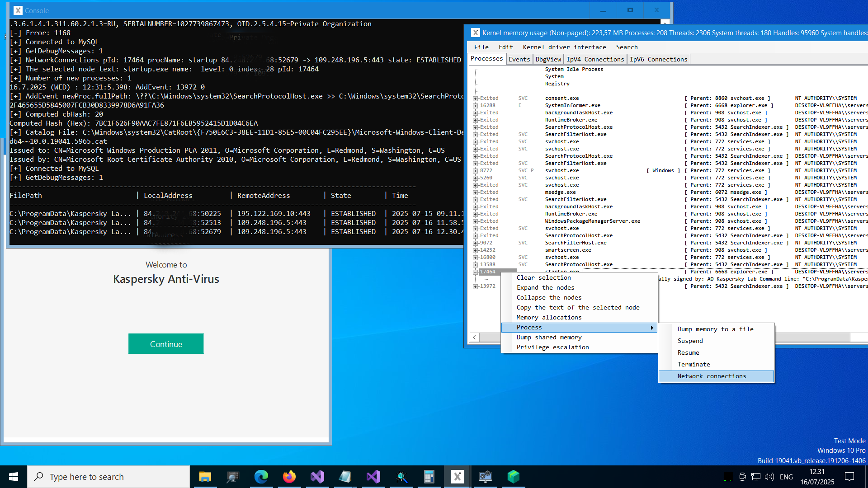The height and width of the screenshot is (488, 868).
Task: Click the Windows Start button
Action: pos(14,477)
